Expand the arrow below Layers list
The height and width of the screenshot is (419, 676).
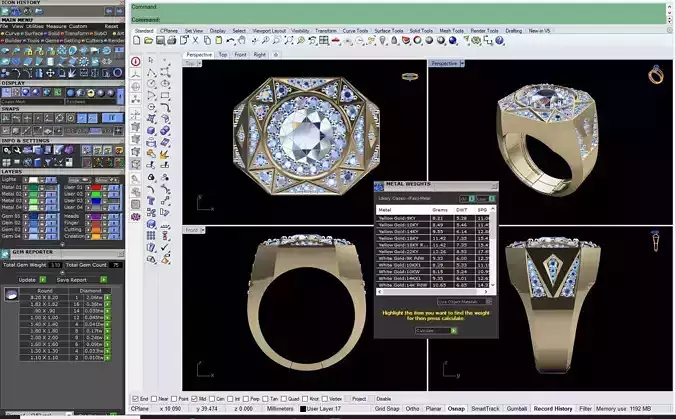62,244
